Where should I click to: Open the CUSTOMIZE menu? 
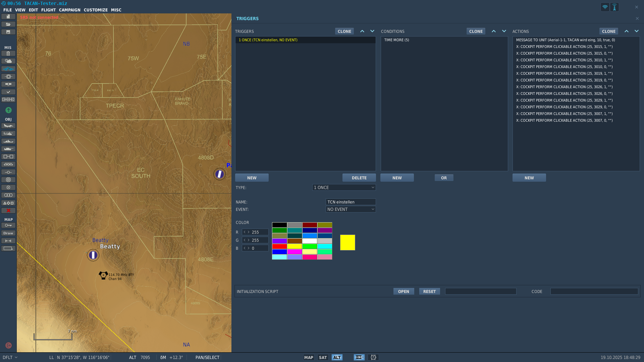click(96, 10)
